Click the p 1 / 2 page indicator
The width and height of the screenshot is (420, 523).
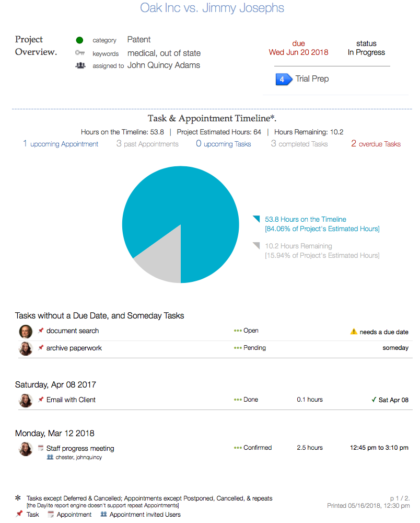point(400,498)
